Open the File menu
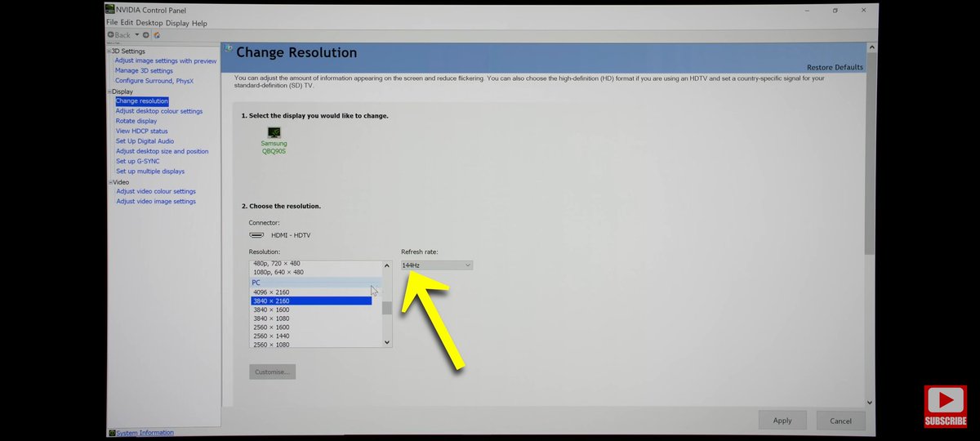 (x=112, y=23)
